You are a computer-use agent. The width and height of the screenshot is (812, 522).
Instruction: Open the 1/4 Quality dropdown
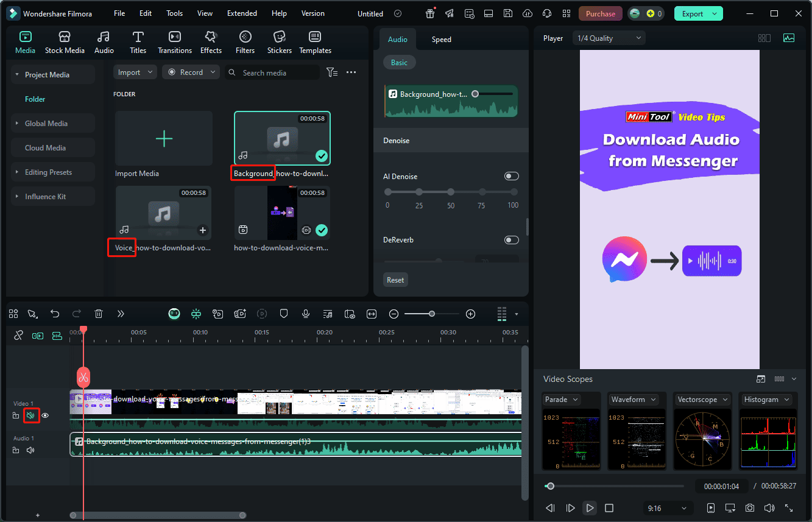pos(609,38)
